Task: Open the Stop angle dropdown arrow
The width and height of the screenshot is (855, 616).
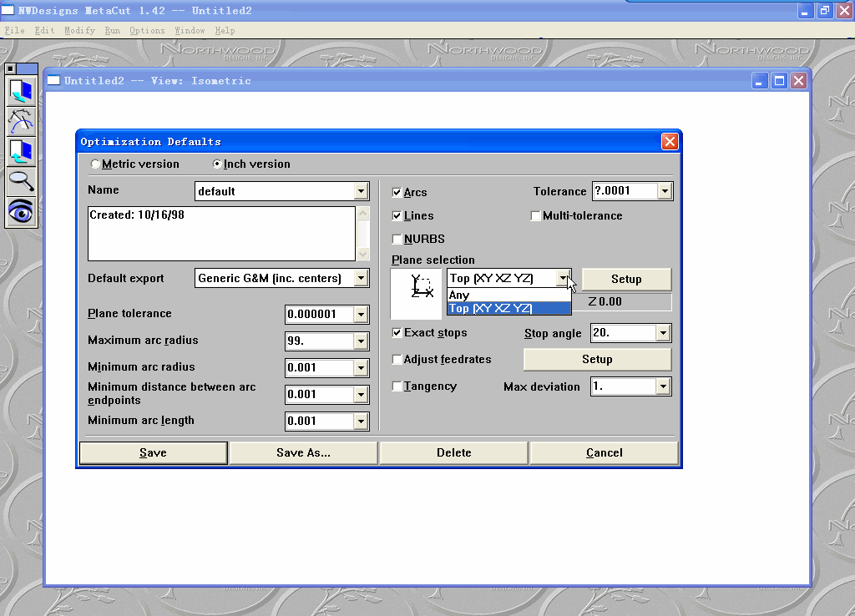Action: pos(663,333)
